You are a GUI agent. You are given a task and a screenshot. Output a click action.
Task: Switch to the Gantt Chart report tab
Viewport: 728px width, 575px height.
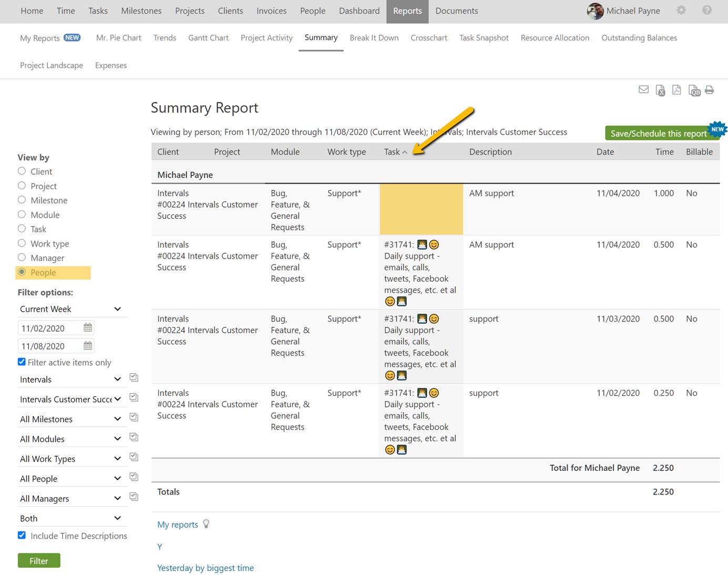[208, 38]
